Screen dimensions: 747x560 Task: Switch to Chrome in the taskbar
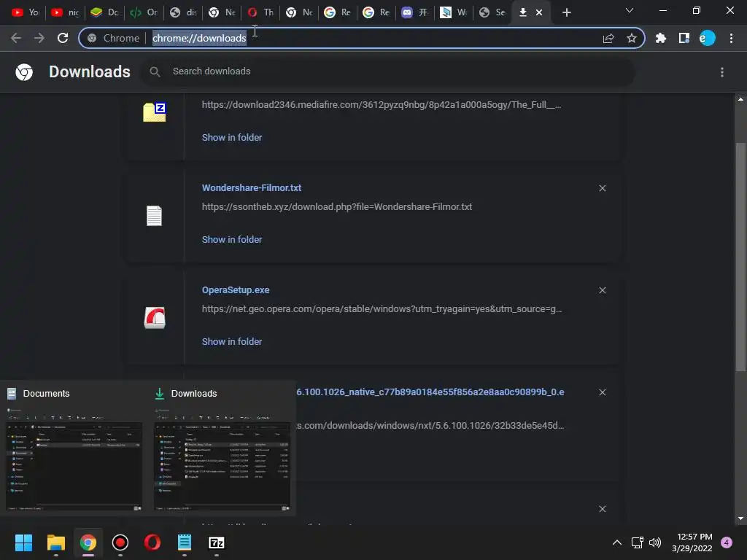click(88, 542)
